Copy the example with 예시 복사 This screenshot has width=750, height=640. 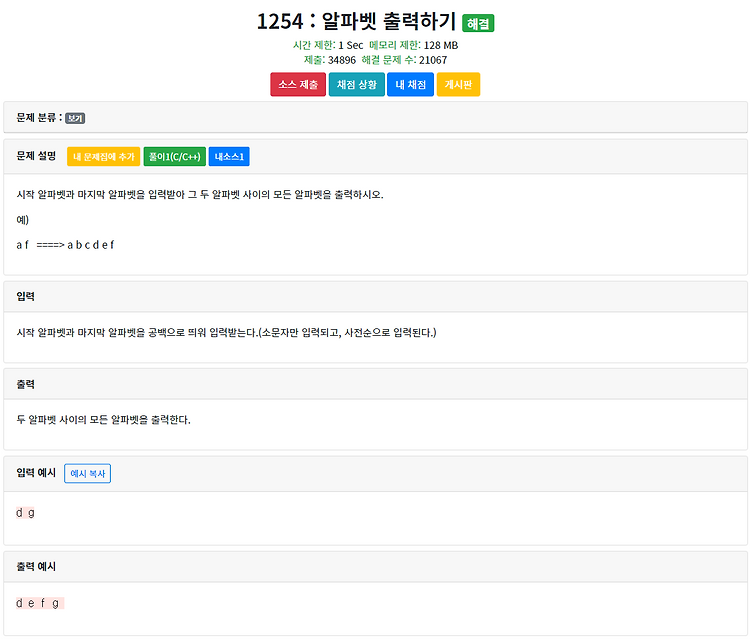[88, 474]
